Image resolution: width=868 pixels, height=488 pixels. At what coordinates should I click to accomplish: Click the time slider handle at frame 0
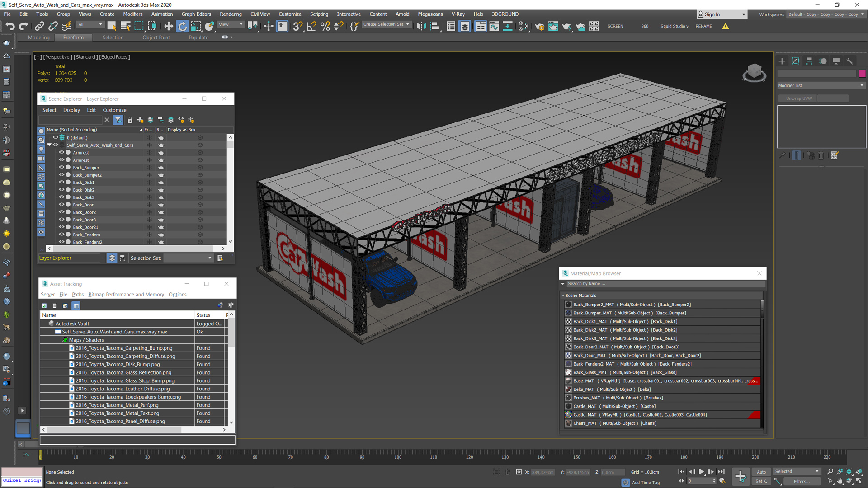40,455
